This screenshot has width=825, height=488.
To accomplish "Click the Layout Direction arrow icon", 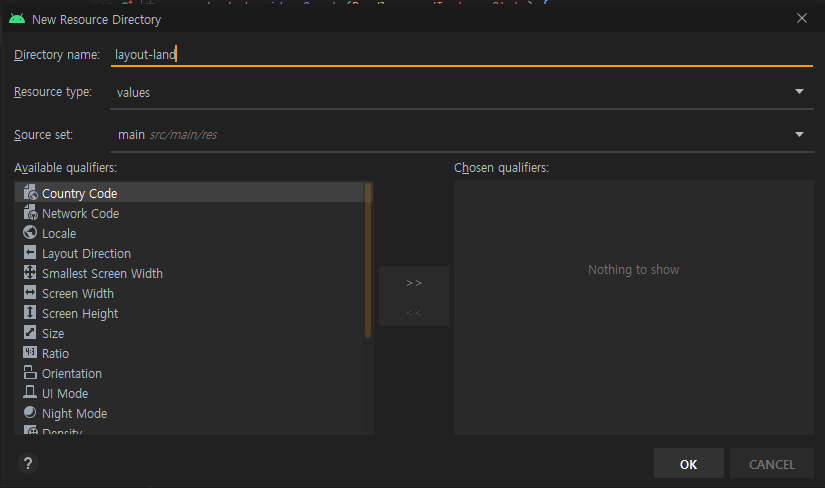I will [x=30, y=252].
